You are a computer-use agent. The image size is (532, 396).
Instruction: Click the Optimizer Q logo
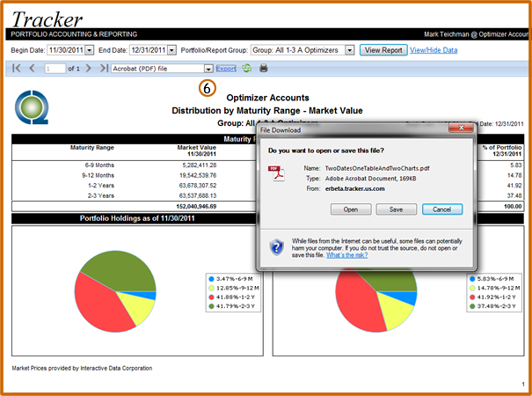pos(32,107)
